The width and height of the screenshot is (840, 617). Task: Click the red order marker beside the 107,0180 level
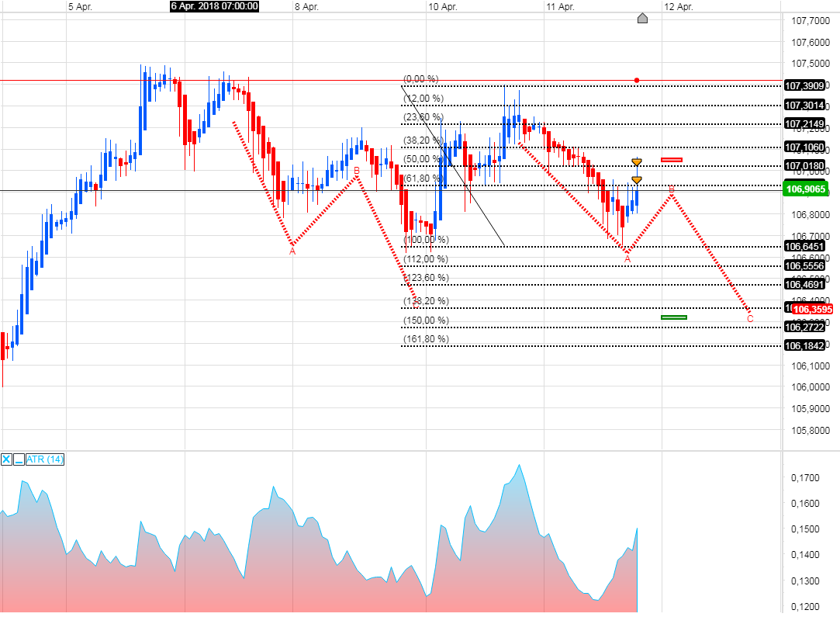tap(670, 160)
